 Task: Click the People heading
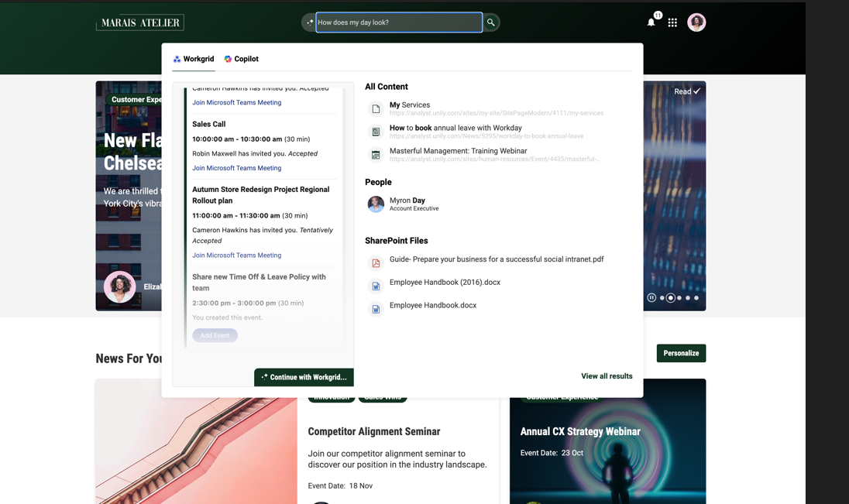tap(378, 183)
